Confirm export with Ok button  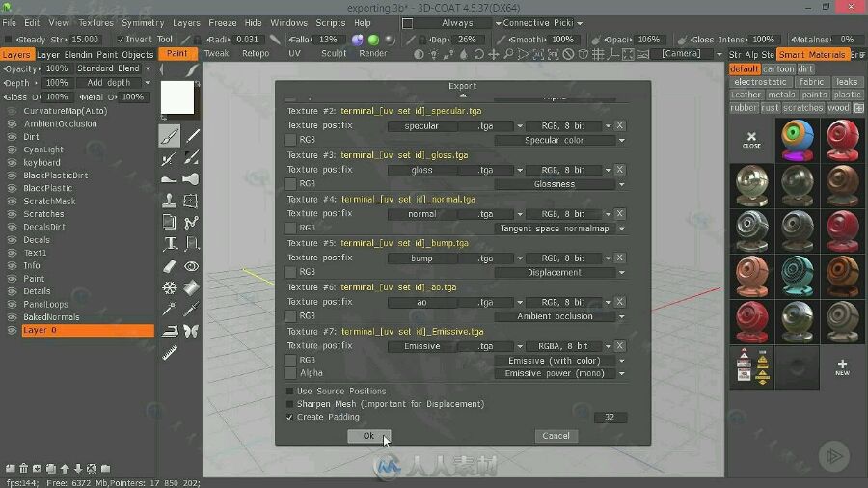tap(368, 436)
